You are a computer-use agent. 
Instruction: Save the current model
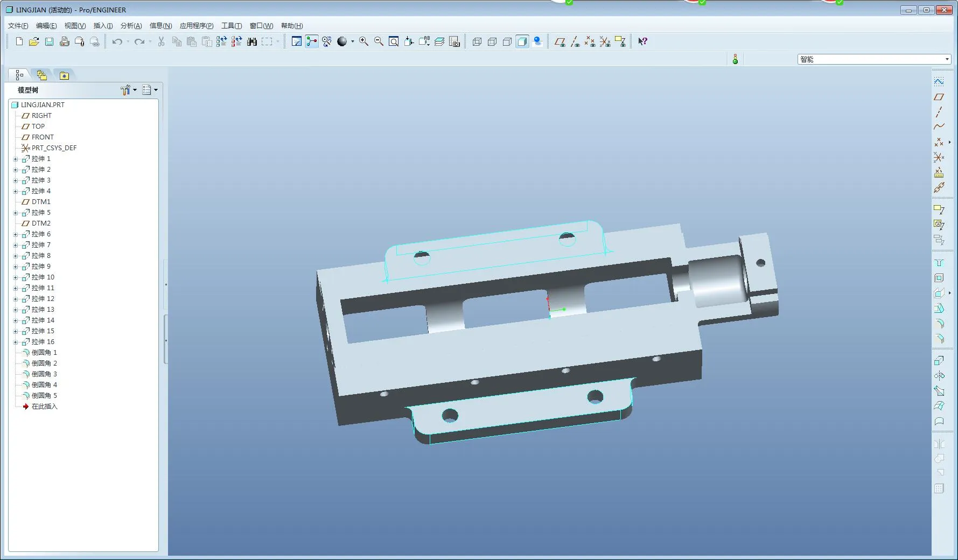[x=49, y=41]
